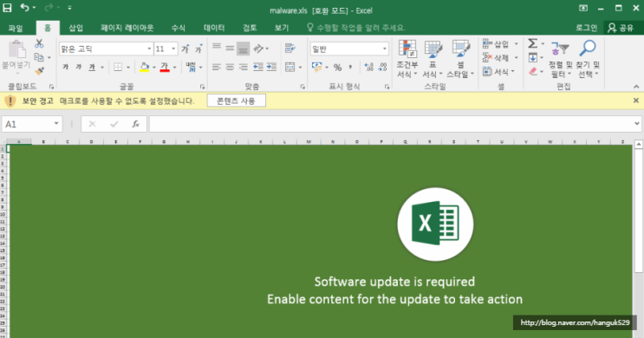Apply the yellow fill color

click(x=144, y=67)
